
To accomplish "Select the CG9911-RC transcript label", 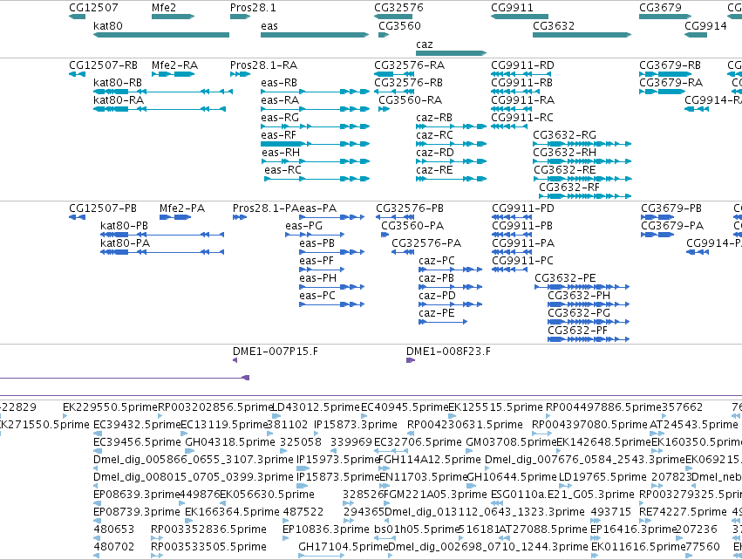I will point(522,118).
